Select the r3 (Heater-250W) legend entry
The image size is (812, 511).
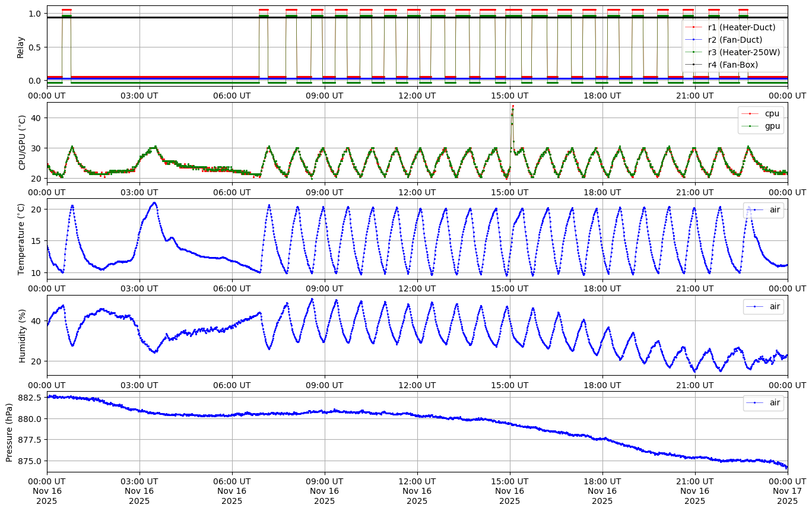click(x=744, y=52)
